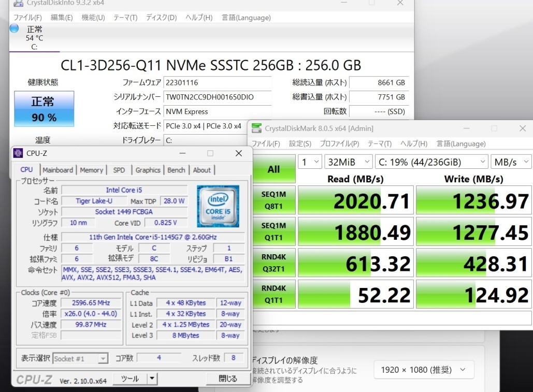Click the ツール button in CPU-Z
Image resolution: width=533 pixels, height=392 pixels.
coord(130,379)
